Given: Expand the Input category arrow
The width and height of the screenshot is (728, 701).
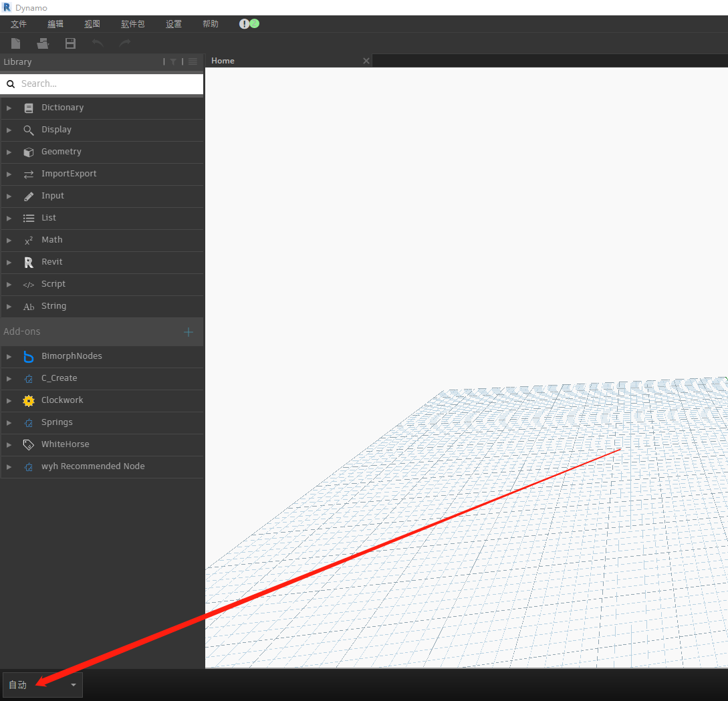Looking at the screenshot, I should [x=9, y=196].
